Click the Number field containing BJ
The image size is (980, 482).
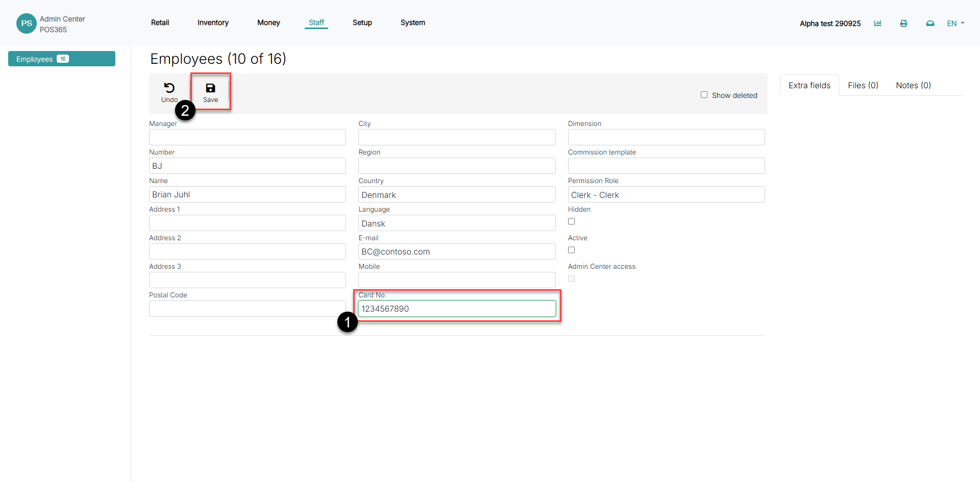coord(248,166)
